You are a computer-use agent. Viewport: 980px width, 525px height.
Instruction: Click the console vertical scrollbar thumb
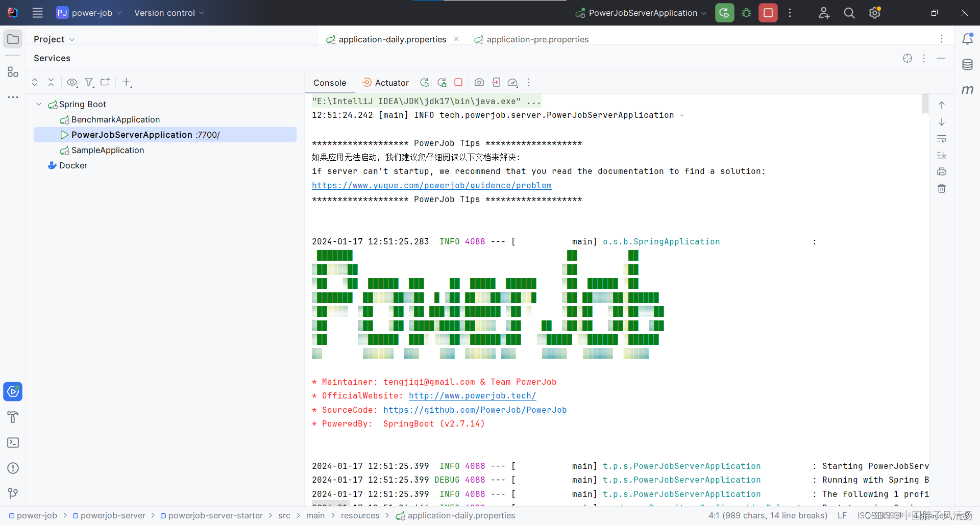pyautogui.click(x=925, y=104)
